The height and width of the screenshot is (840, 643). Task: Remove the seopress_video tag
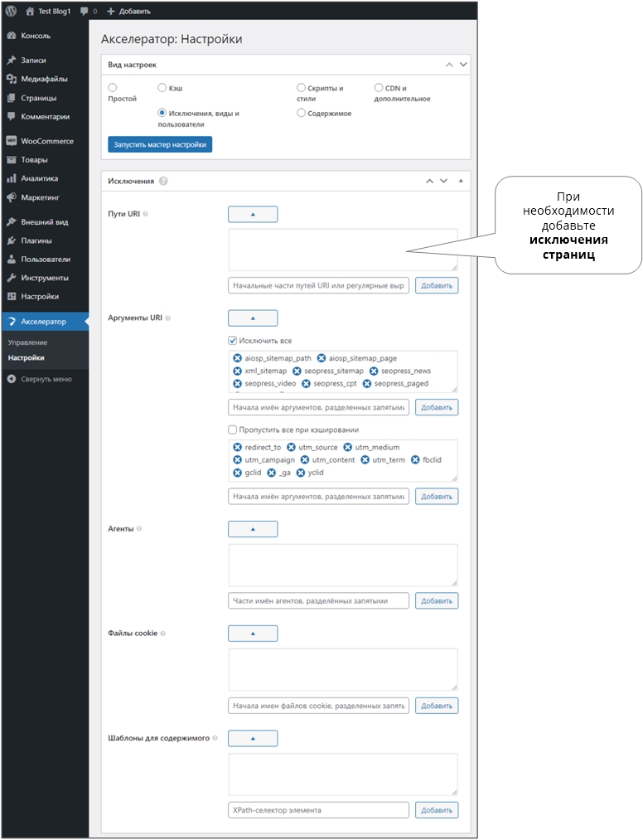237,384
